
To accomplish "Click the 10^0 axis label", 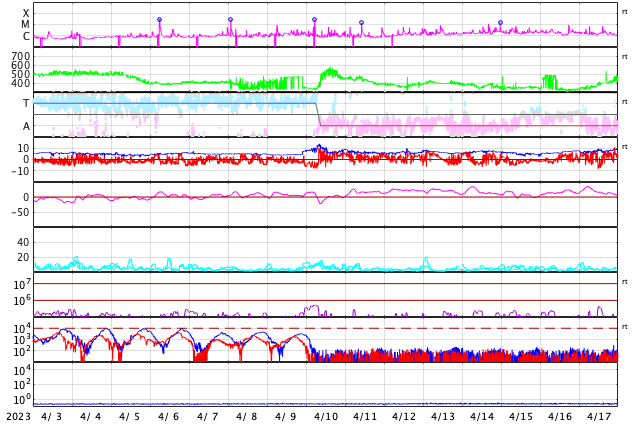I will 22,400.
